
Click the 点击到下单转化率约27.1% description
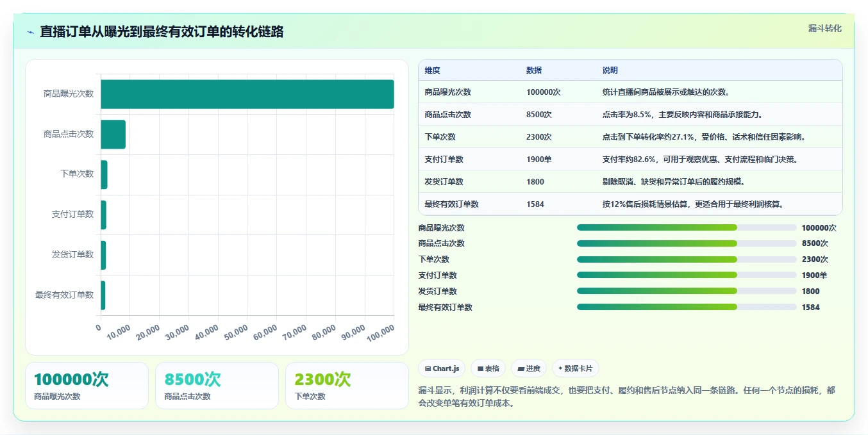point(704,137)
